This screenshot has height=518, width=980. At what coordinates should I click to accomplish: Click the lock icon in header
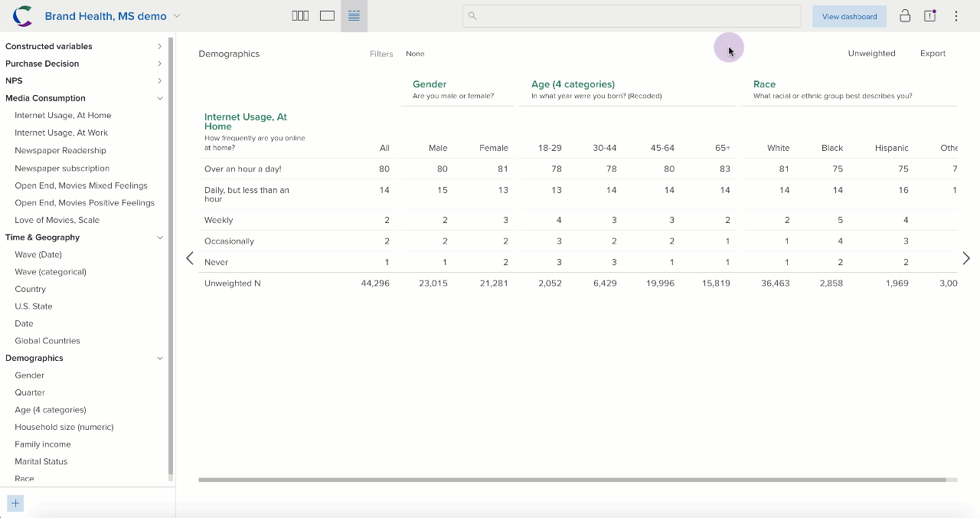(905, 16)
